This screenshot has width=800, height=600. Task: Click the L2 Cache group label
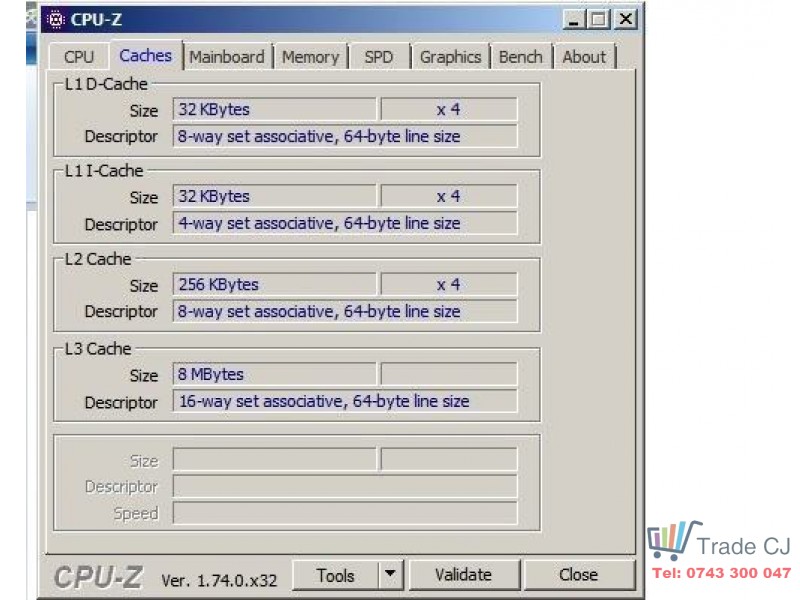pyautogui.click(x=98, y=259)
